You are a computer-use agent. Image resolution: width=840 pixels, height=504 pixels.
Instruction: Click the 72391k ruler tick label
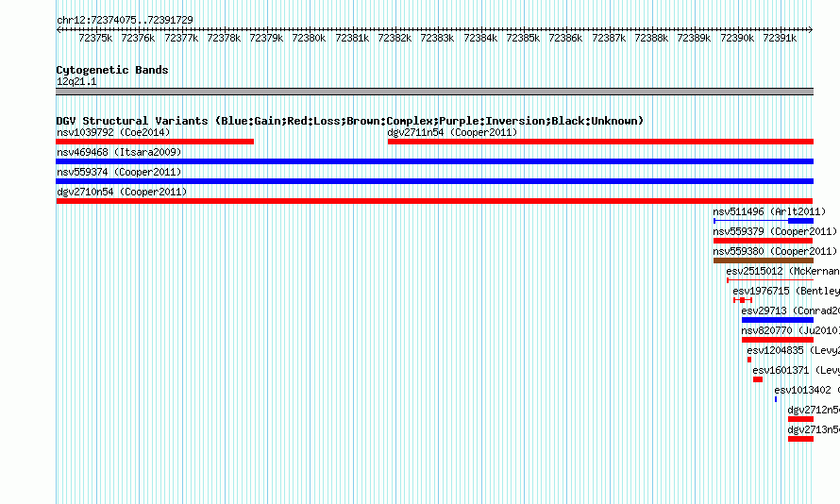(x=780, y=38)
